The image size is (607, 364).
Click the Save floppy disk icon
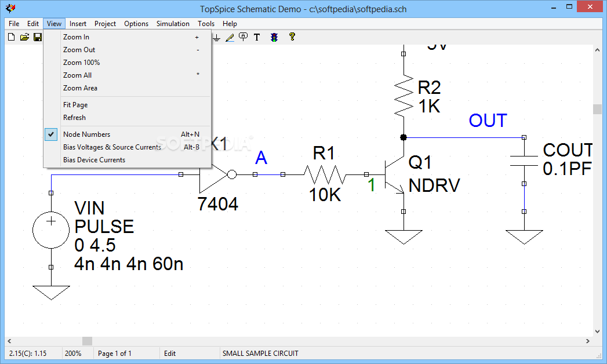point(38,37)
